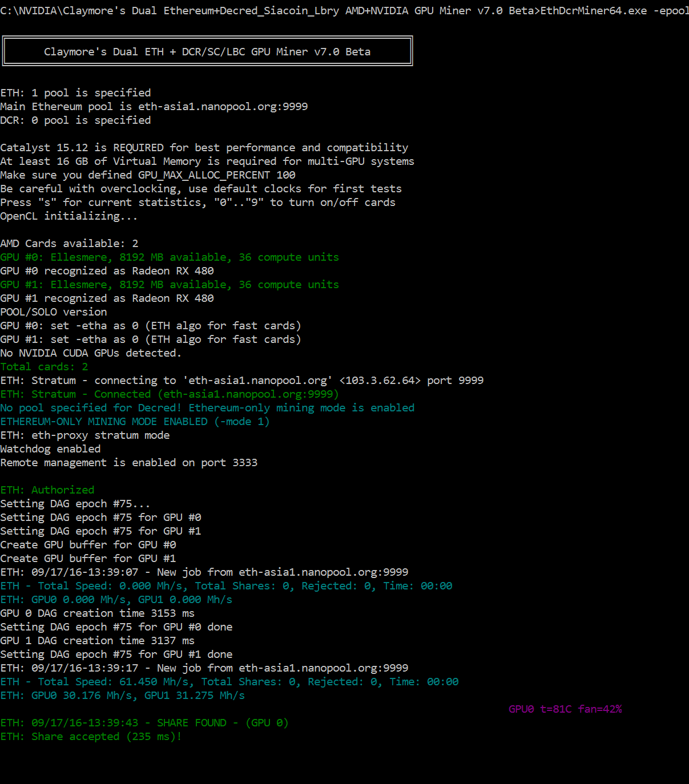689x784 pixels.
Task: Click 'Setting DAG epoch #75 for GPU #0' line without 'done'
Action: coord(100,518)
